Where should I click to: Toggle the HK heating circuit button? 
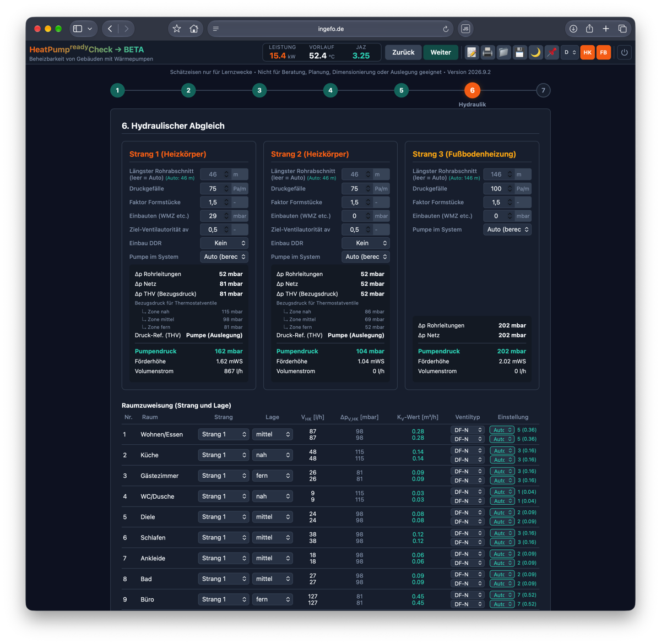pyautogui.click(x=588, y=52)
